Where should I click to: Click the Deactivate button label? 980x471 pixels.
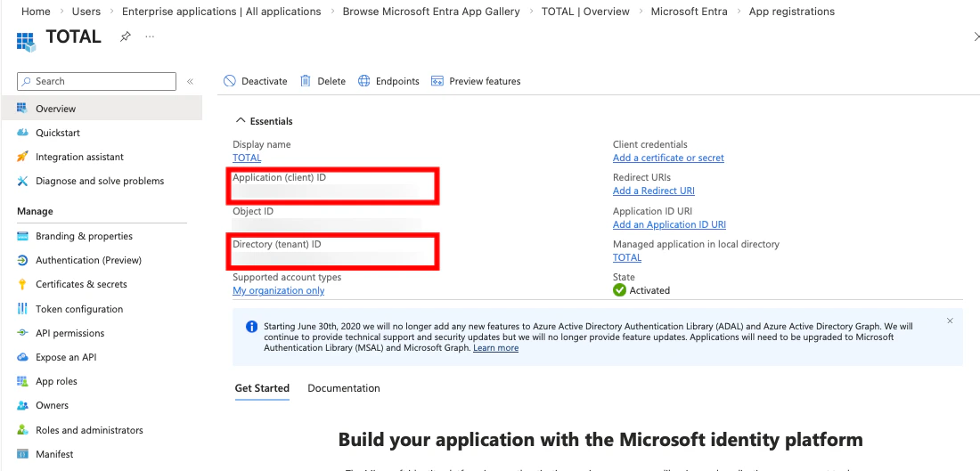click(x=265, y=81)
